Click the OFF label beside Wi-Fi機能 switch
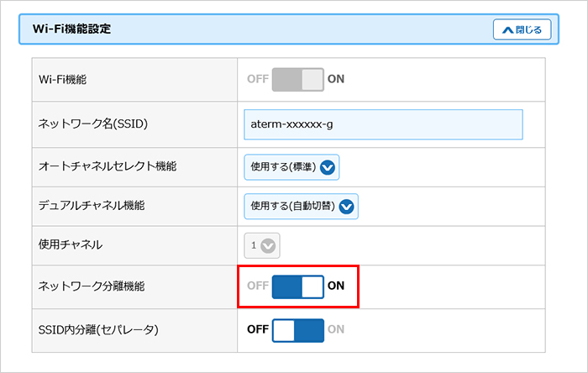The height and width of the screenshot is (373, 588). coord(257,79)
